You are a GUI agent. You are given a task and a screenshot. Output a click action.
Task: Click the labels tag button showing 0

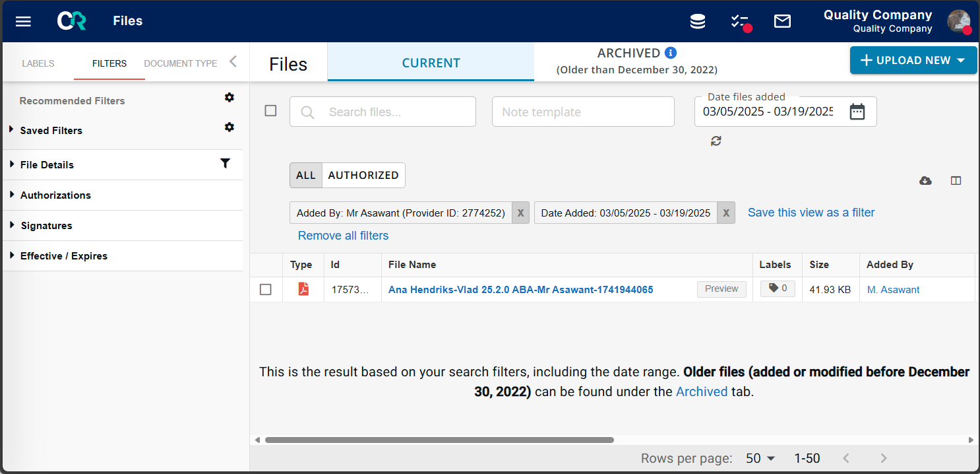tap(778, 288)
